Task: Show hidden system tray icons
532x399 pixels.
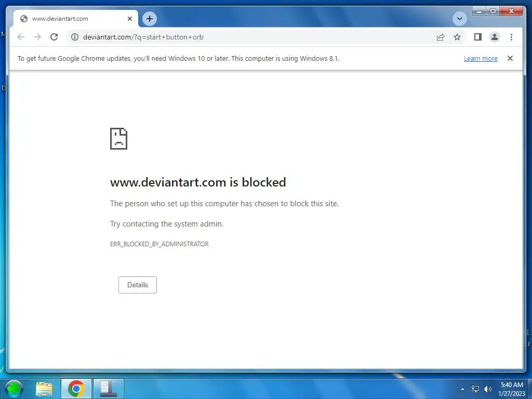Action: [x=462, y=389]
